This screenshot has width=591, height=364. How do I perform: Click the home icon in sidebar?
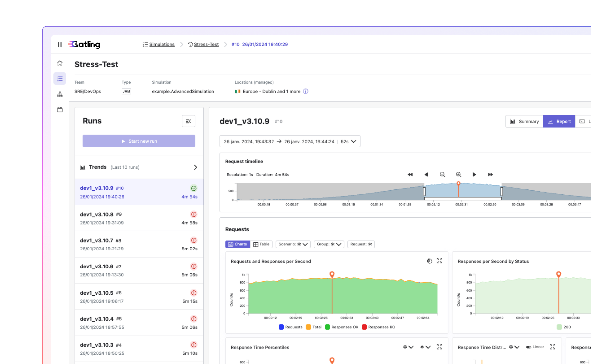point(60,63)
